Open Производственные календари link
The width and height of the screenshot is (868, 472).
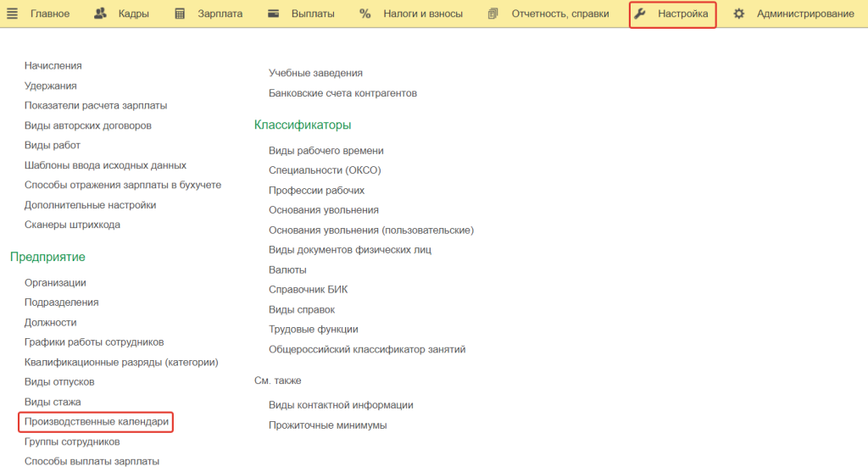(97, 421)
